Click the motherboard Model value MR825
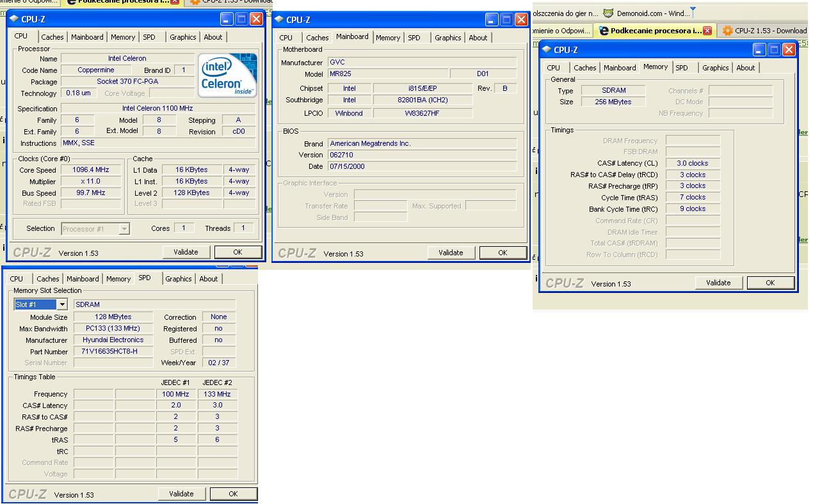 tap(388, 74)
